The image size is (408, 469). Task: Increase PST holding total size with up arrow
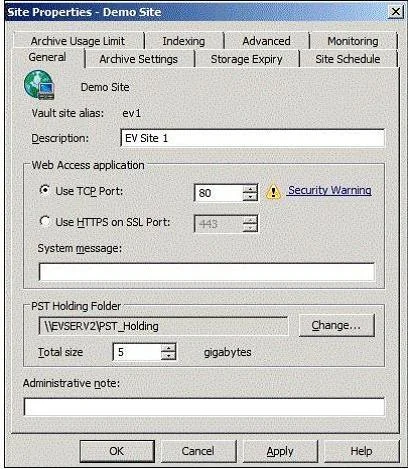pyautogui.click(x=168, y=348)
